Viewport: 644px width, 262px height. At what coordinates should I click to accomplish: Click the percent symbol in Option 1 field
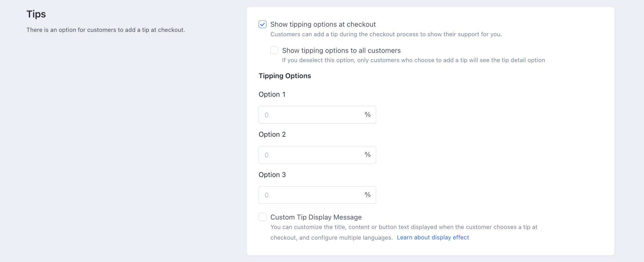click(367, 115)
